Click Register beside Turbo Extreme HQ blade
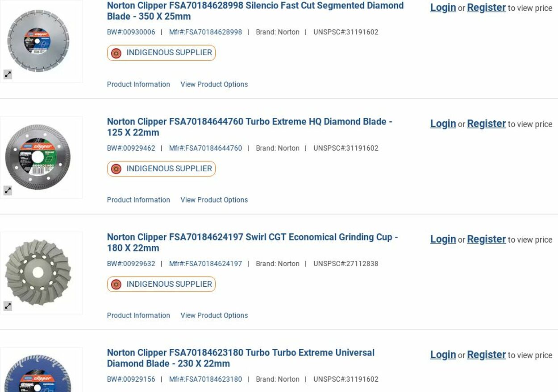Screen dimensions: 558x392 [x=486, y=124]
